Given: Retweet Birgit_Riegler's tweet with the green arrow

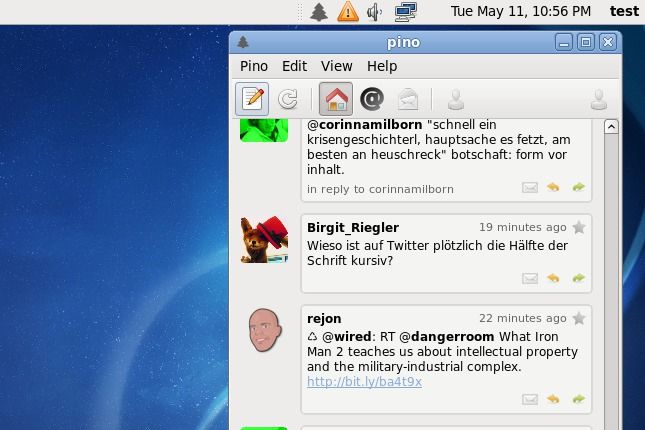Looking at the screenshot, I should 578,279.
